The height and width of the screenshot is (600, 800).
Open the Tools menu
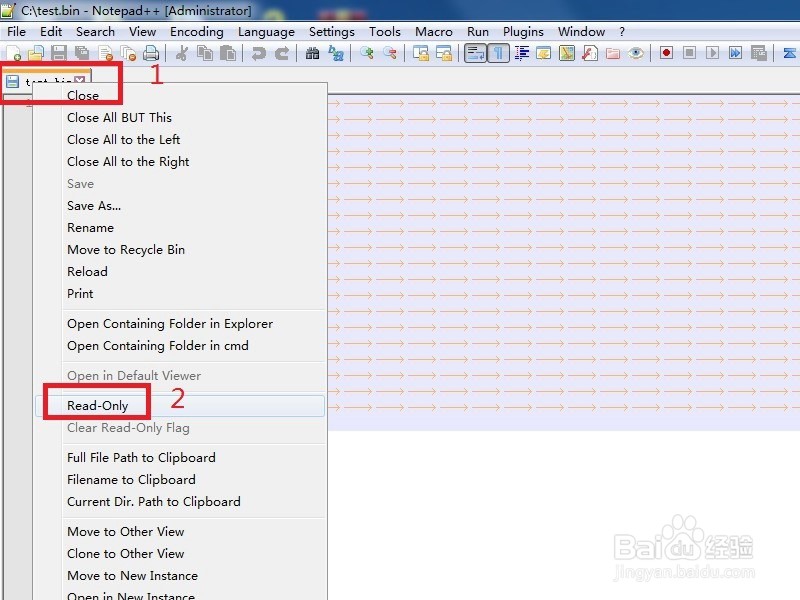coord(385,32)
